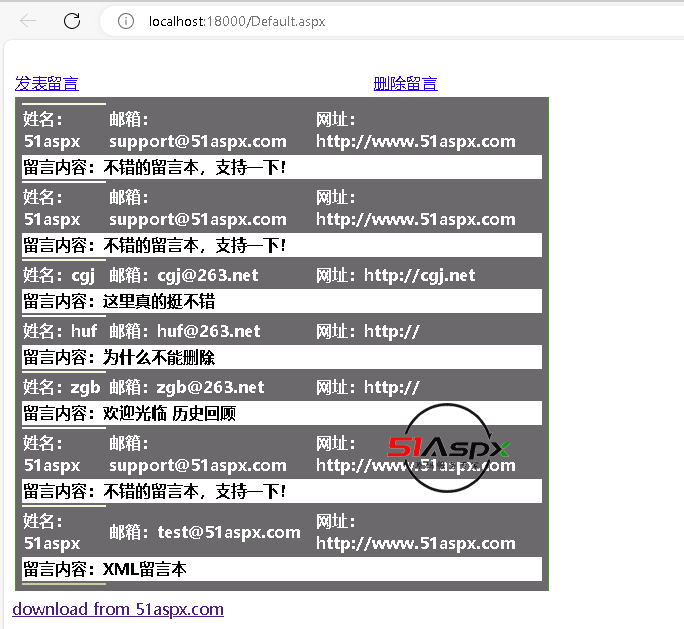This screenshot has width=684, height=629.
Task: Click name zgb in fifth entry
Action: point(86,387)
